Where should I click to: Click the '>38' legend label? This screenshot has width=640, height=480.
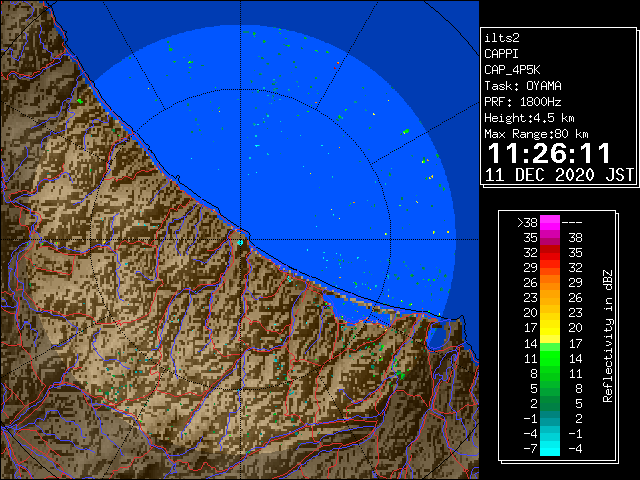(527, 223)
